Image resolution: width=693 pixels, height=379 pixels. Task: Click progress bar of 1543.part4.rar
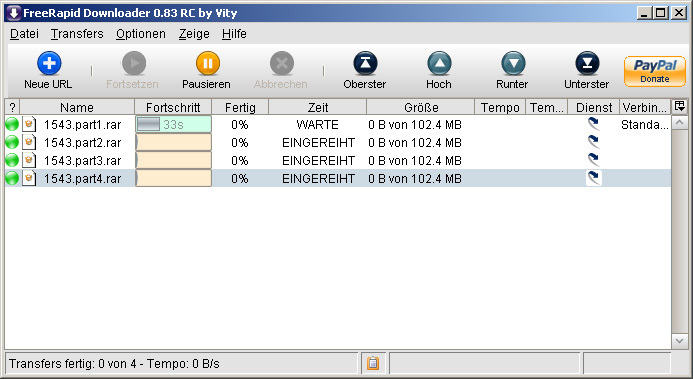coord(173,178)
